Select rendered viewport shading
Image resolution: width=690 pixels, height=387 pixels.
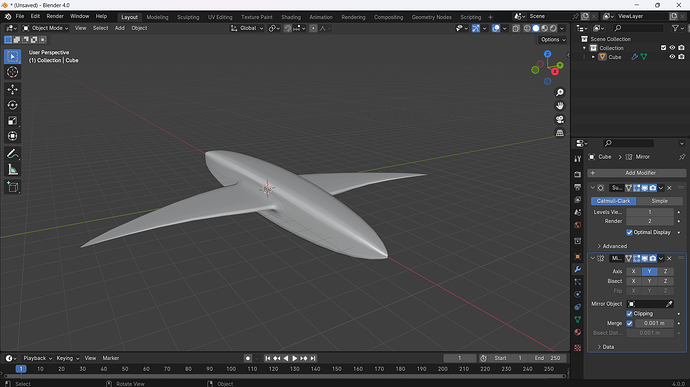[553, 28]
